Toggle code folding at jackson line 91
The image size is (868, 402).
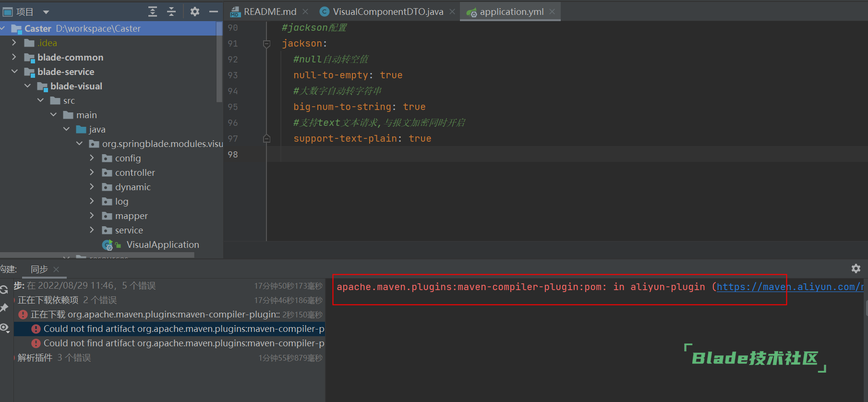click(x=267, y=44)
